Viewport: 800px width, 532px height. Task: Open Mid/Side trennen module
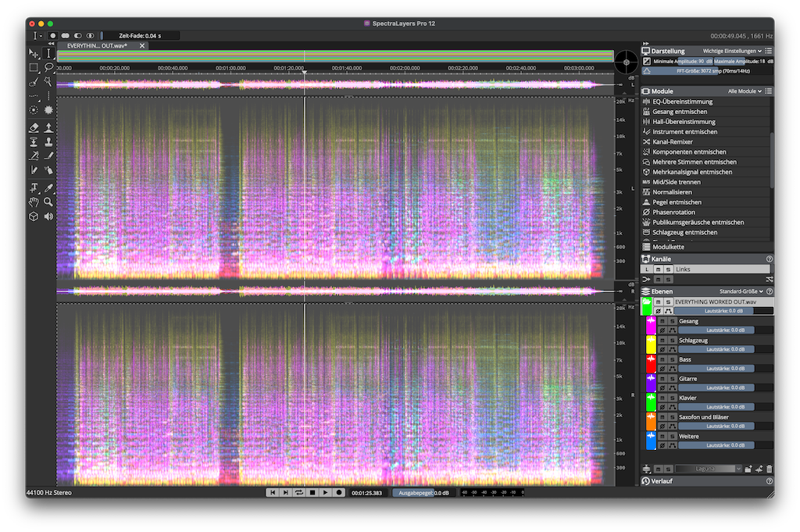pos(706,182)
